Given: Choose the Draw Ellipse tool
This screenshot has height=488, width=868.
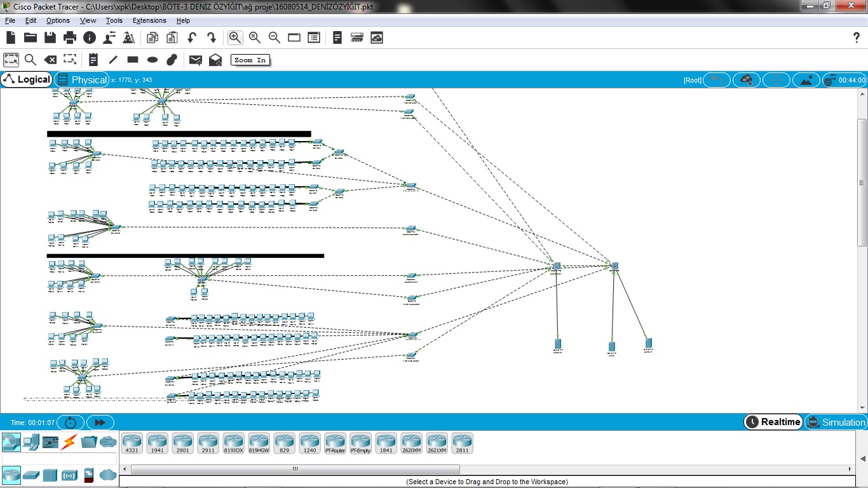Looking at the screenshot, I should [153, 60].
